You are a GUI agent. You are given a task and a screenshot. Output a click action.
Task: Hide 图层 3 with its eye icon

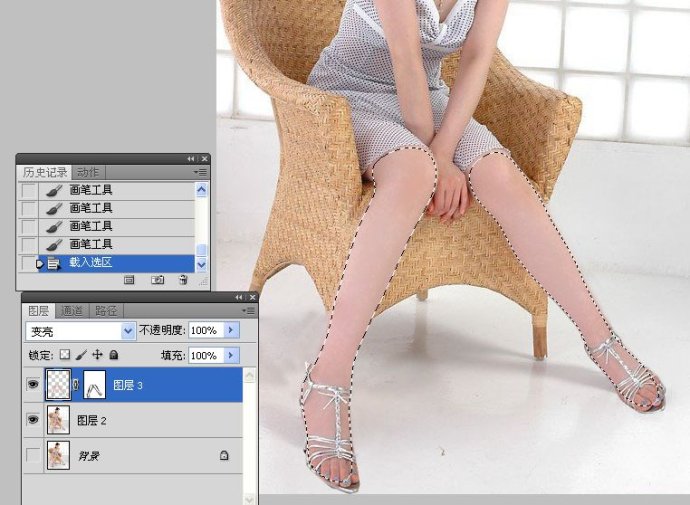(33, 384)
